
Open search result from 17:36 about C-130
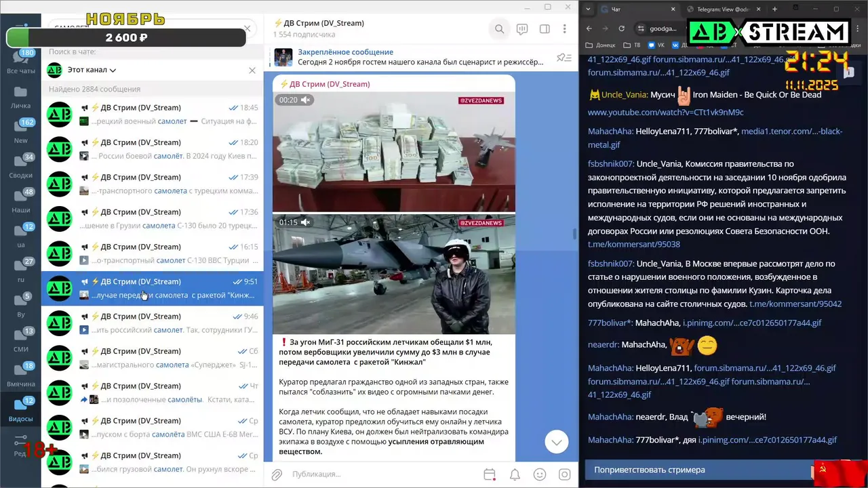(153, 219)
